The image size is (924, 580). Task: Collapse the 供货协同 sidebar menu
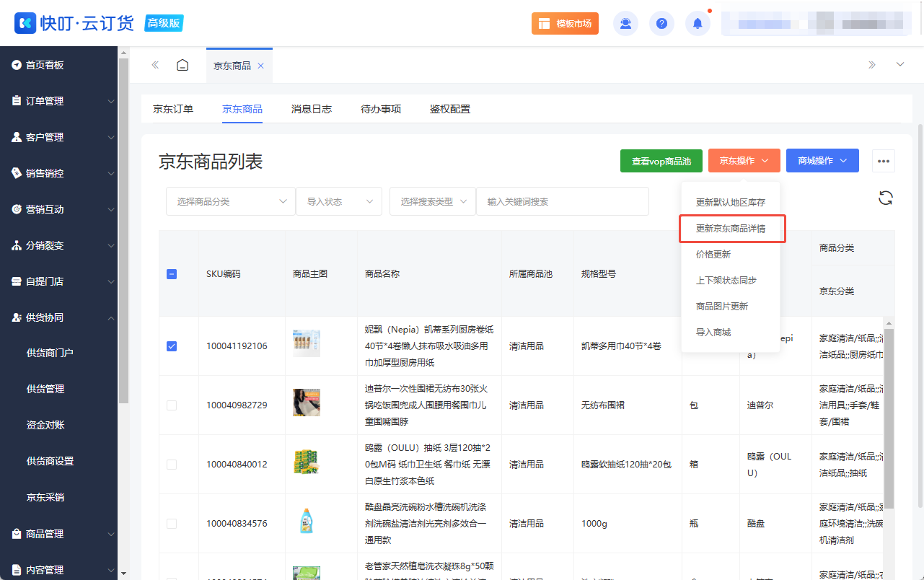coord(111,317)
